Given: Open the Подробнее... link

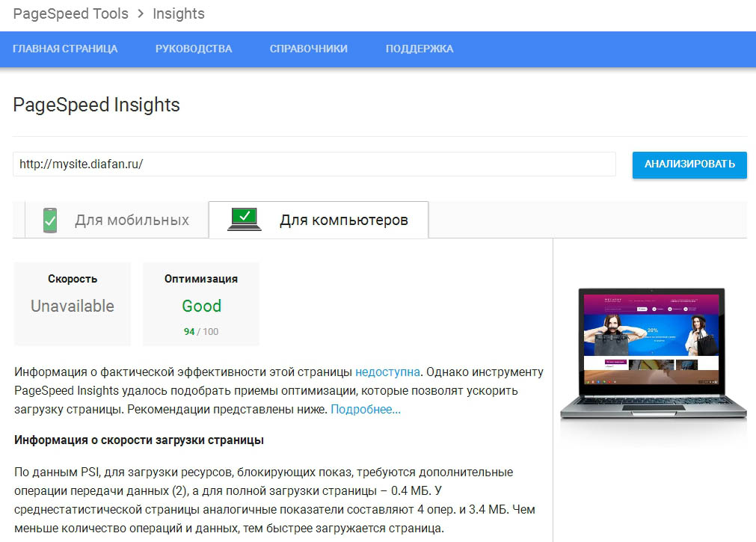Looking at the screenshot, I should (x=366, y=410).
